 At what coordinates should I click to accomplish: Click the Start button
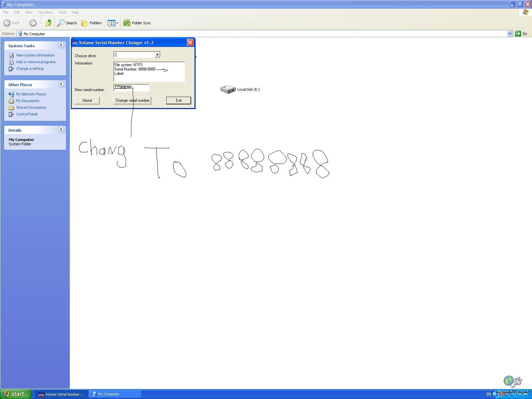coord(16,394)
